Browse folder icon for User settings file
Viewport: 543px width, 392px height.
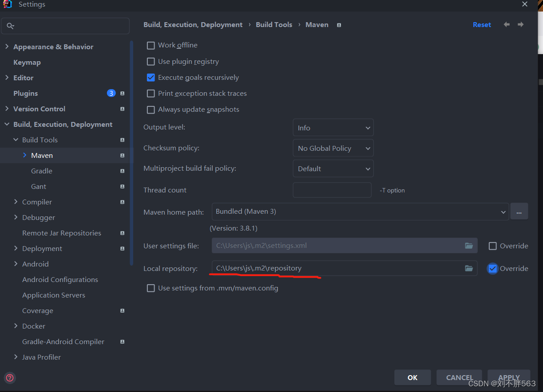tap(469, 246)
